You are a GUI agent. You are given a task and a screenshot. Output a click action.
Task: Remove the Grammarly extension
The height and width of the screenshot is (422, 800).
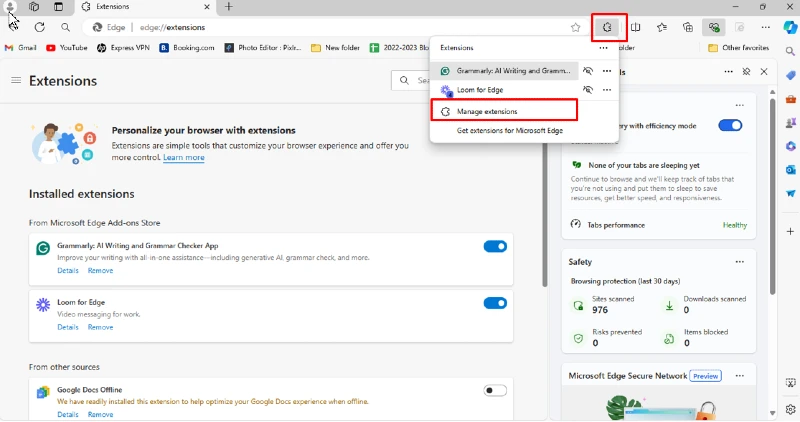(101, 270)
